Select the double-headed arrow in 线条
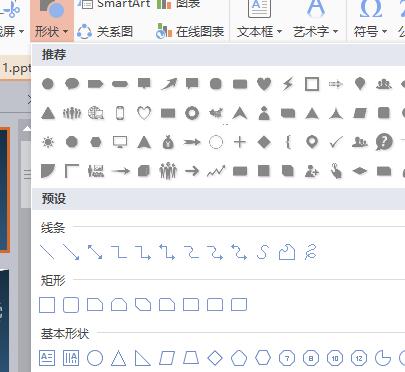Viewport: 405px width, 372px height. (95, 252)
